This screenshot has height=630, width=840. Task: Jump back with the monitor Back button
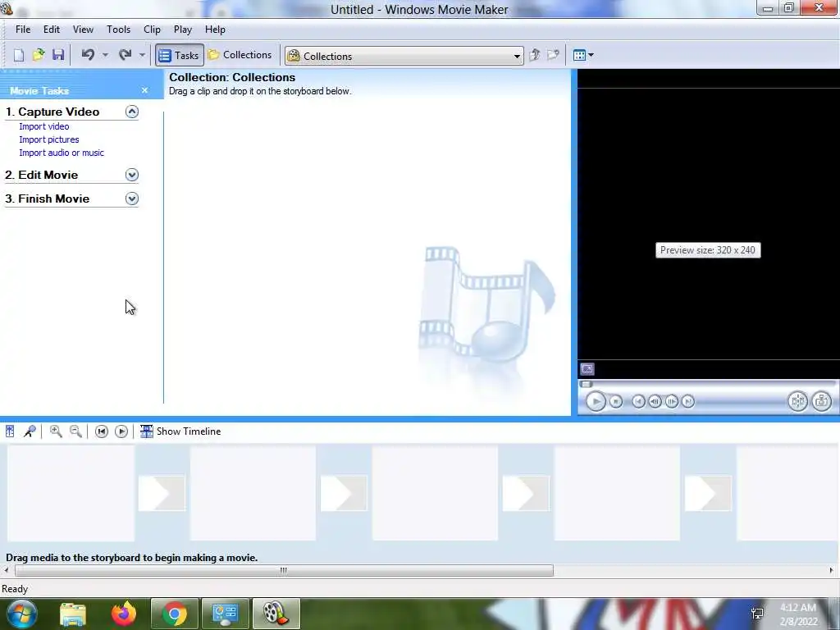click(x=638, y=401)
